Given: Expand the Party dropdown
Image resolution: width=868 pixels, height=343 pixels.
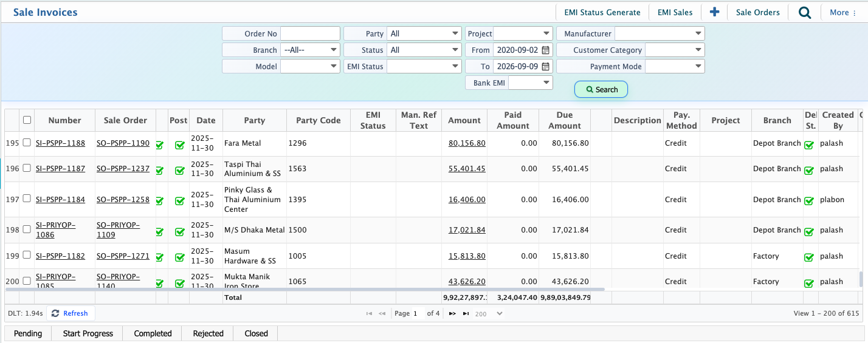Looking at the screenshot, I should [424, 34].
